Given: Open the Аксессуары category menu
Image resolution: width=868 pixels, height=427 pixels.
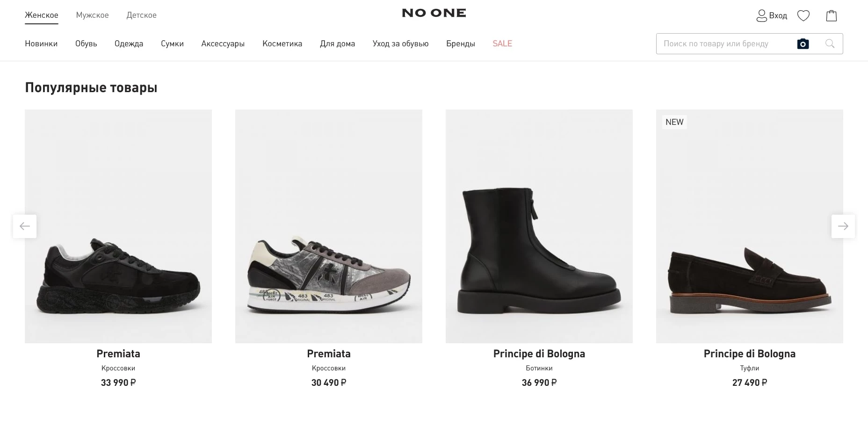Looking at the screenshot, I should 223,44.
